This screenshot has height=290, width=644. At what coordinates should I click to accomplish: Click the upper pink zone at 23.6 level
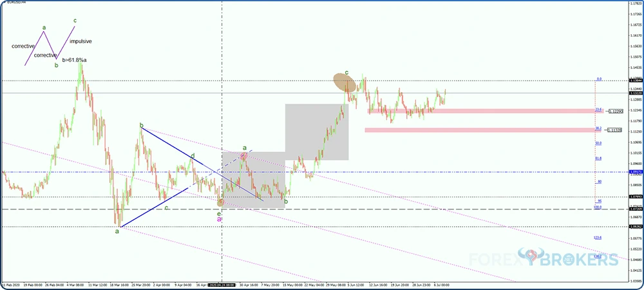pyautogui.click(x=481, y=111)
